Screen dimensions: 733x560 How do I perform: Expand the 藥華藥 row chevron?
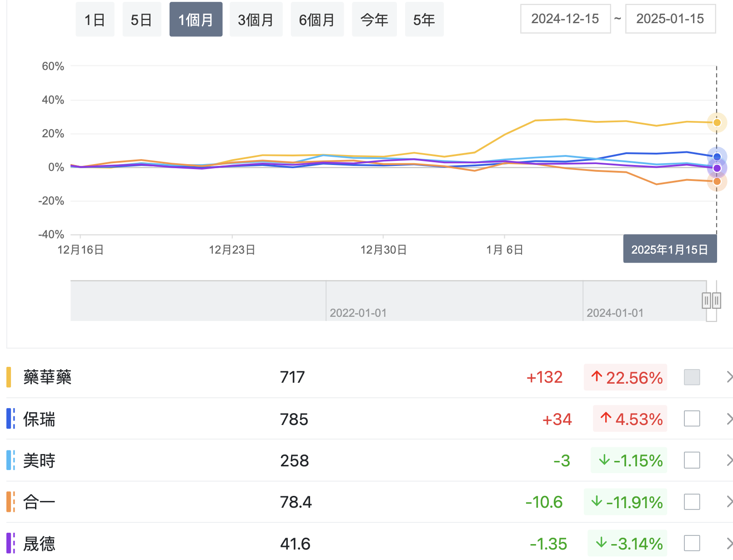[x=729, y=377]
